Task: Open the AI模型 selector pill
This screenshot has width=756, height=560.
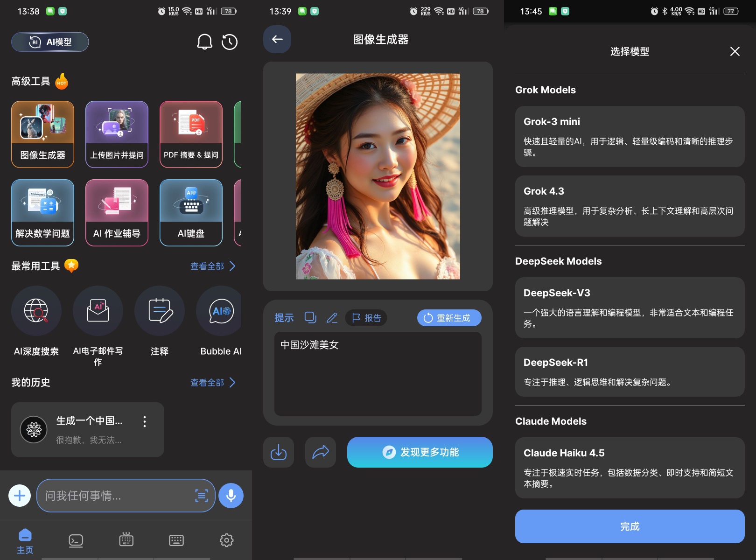Action: 50,42
